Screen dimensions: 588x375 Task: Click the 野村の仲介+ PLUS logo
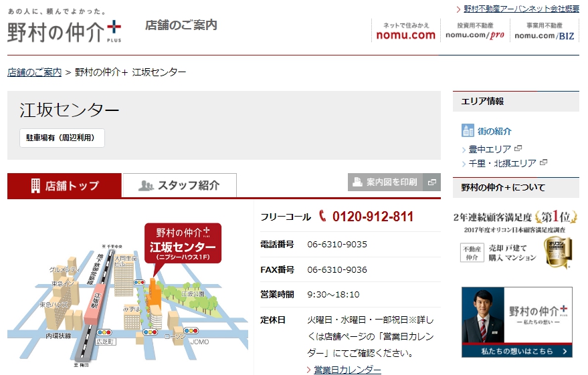[x=64, y=31]
